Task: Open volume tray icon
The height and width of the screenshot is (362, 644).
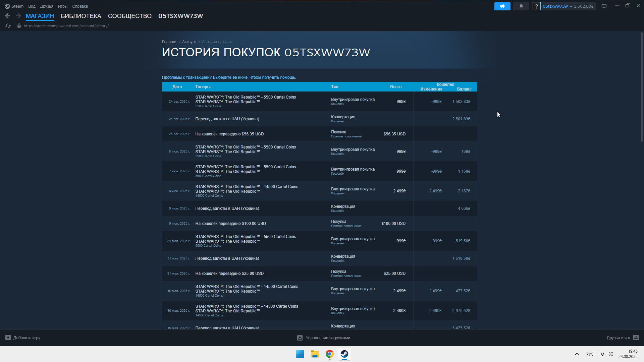Action: coord(610,354)
